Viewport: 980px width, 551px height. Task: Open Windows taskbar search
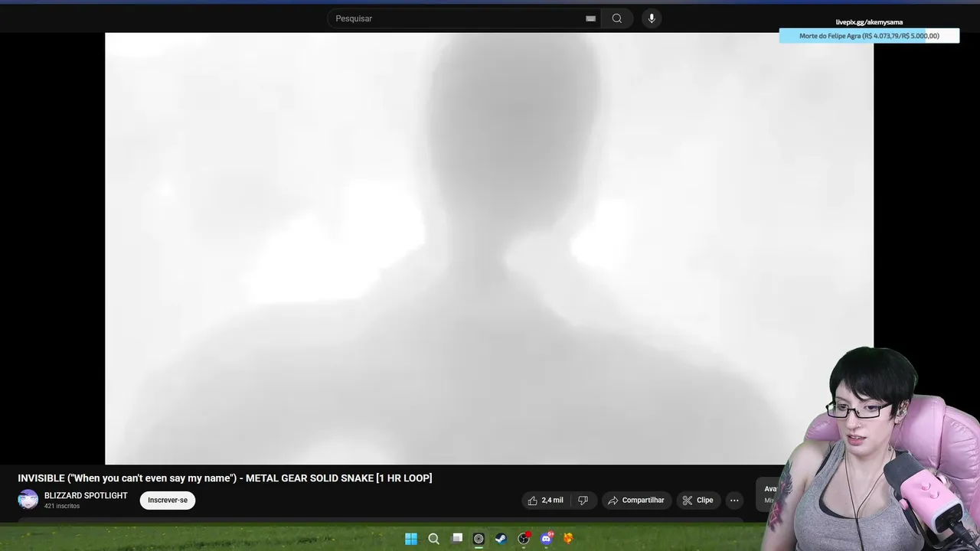[433, 539]
